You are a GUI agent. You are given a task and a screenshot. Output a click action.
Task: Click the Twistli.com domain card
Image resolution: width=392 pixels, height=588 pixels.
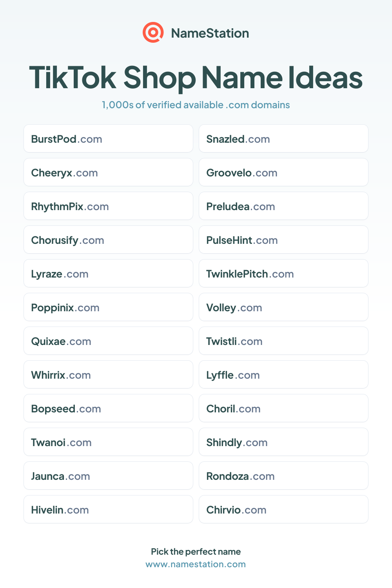[283, 341]
